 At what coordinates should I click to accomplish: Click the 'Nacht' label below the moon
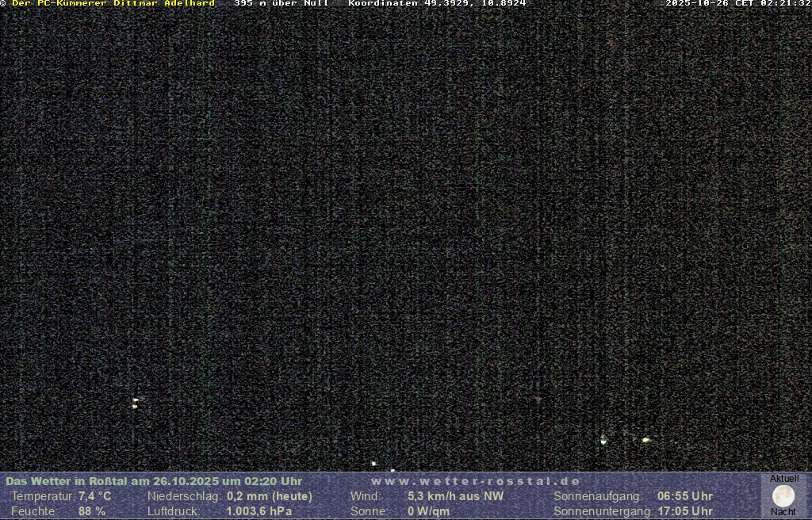783,512
